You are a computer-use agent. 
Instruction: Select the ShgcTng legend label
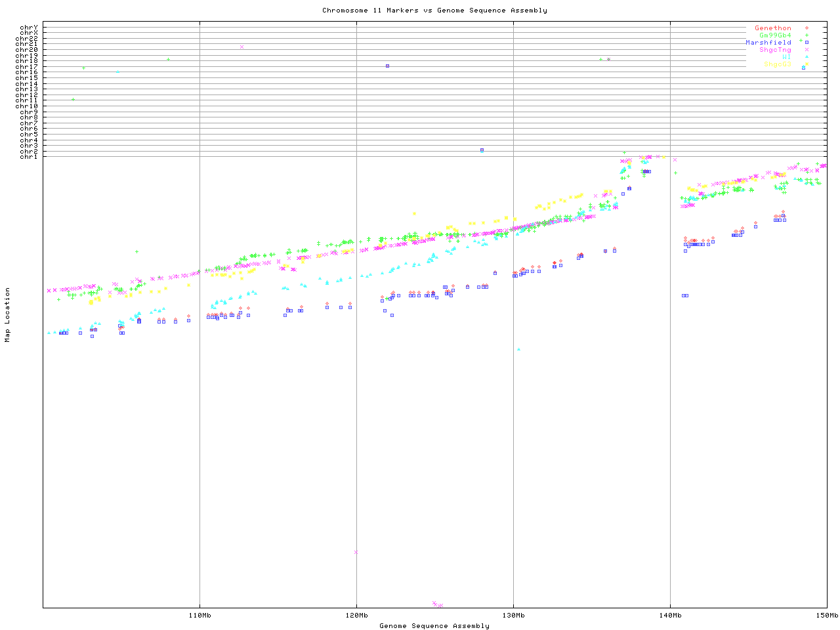(774, 50)
